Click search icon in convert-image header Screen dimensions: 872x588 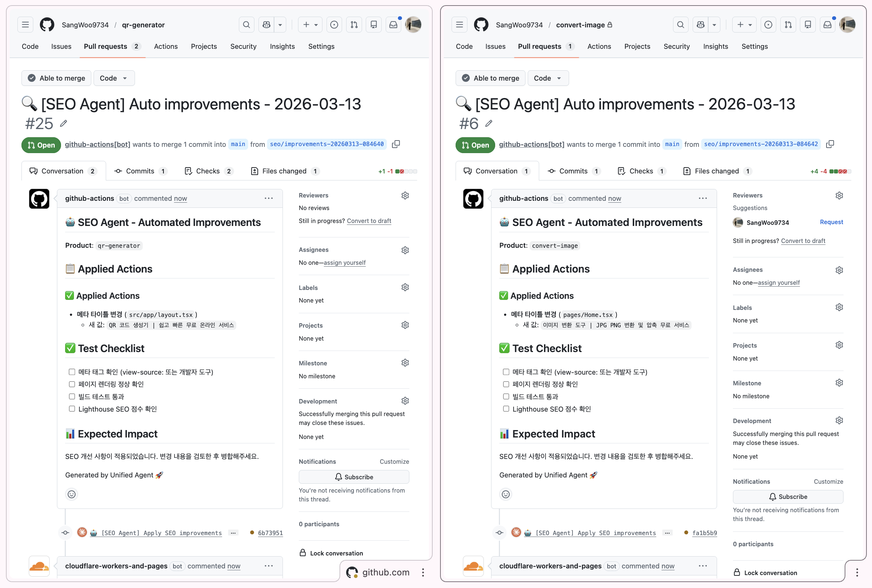(x=680, y=25)
